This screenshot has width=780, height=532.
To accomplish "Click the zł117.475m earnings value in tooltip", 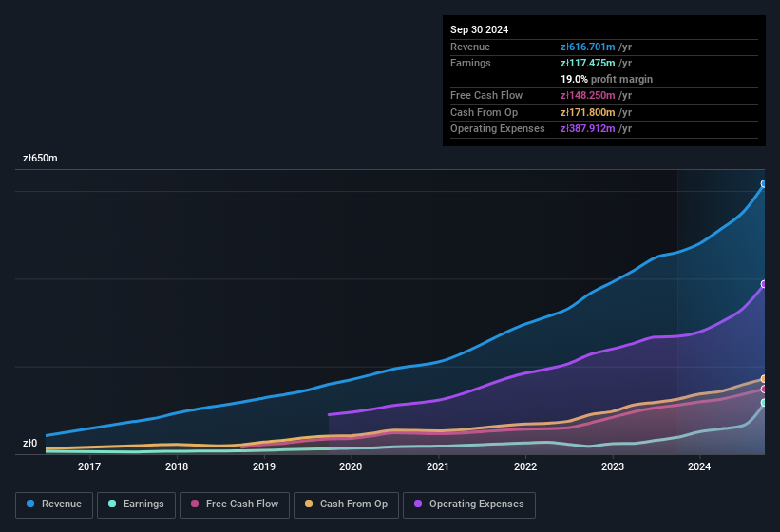I will [x=587, y=63].
